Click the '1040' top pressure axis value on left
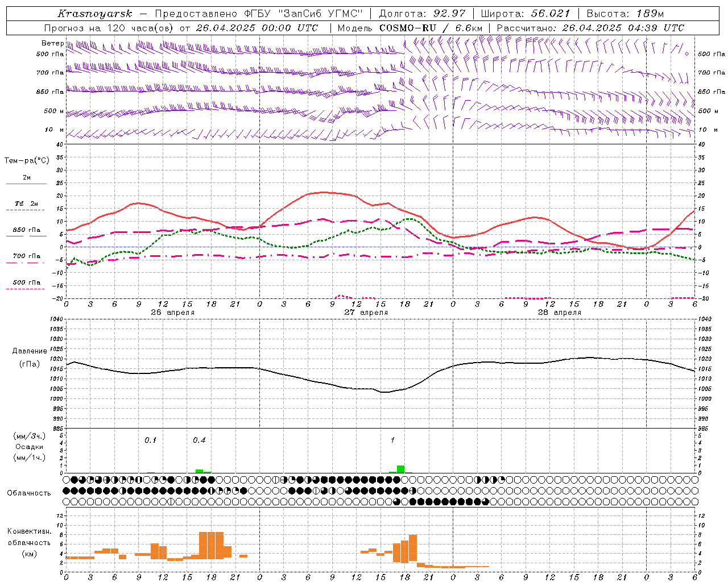728x582 pixels. 56,319
